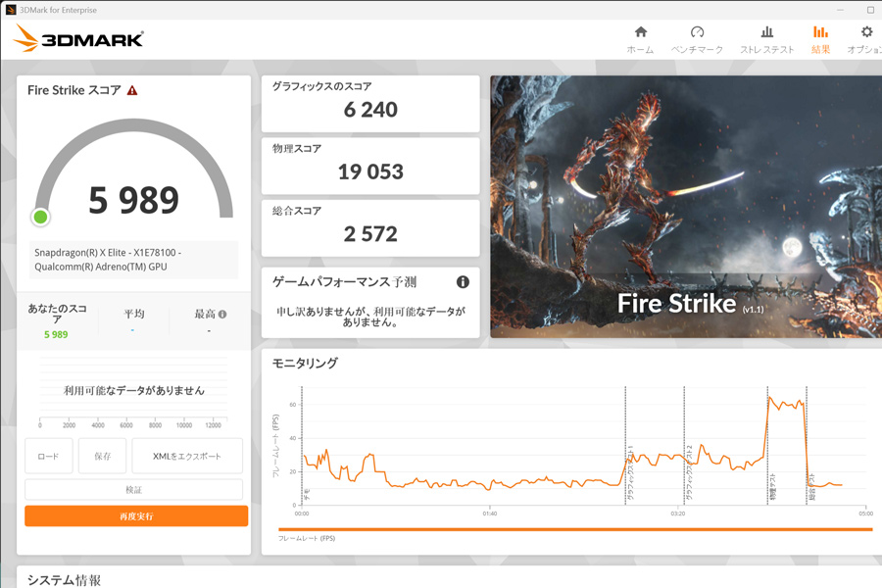Click the main score 5 989 in gauge
This screenshot has width=882, height=588.
click(134, 200)
